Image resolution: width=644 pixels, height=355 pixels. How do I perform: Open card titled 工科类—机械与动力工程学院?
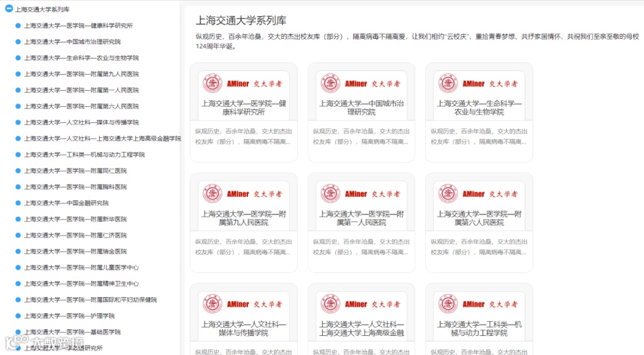click(x=479, y=329)
